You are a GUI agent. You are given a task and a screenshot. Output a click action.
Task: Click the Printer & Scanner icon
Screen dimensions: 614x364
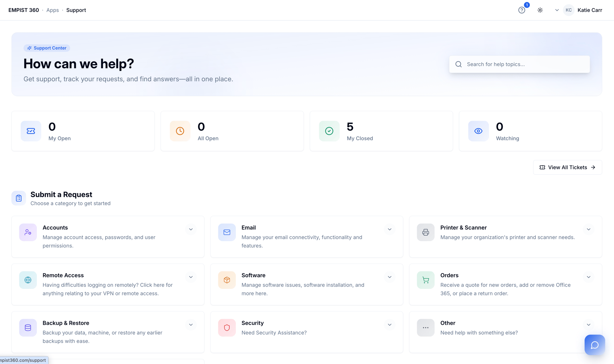[x=426, y=232]
